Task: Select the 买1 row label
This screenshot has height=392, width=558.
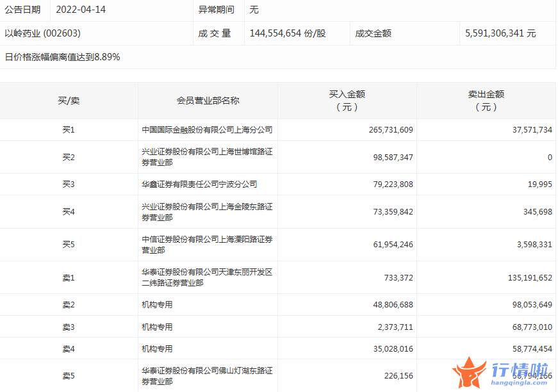Action: coord(69,130)
